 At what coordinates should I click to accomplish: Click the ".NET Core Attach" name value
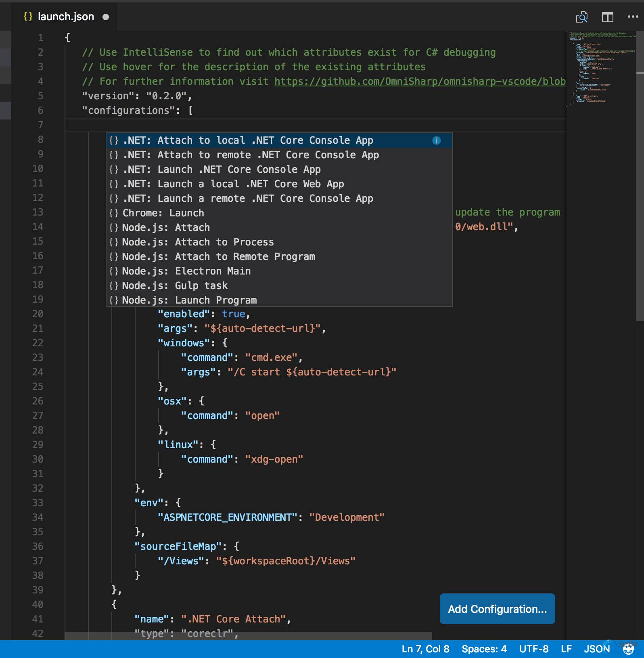[x=233, y=619]
